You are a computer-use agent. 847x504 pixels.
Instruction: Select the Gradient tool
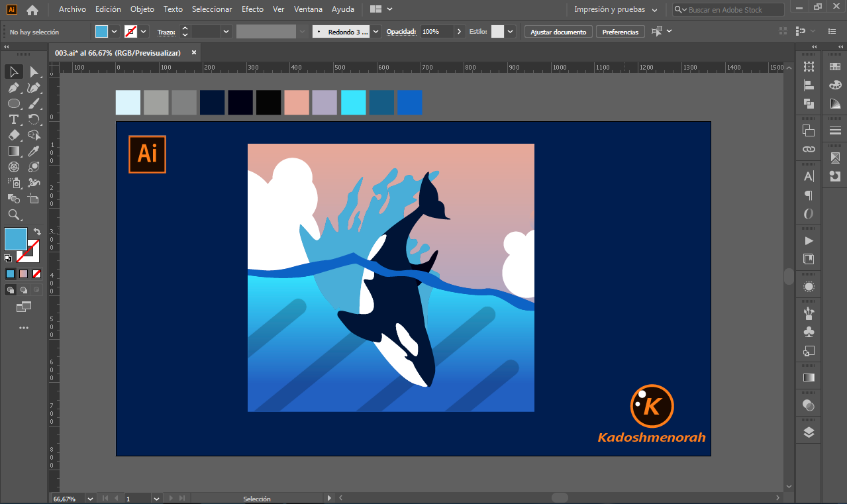coord(14,151)
